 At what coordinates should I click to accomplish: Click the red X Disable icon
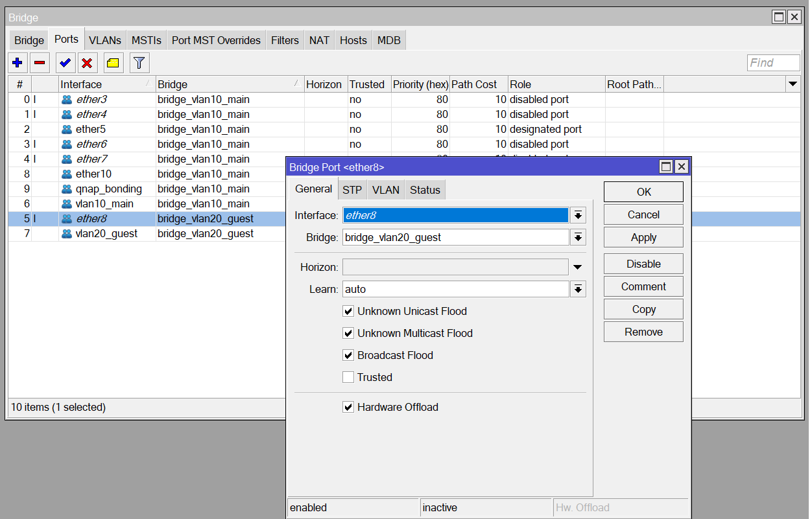click(87, 63)
